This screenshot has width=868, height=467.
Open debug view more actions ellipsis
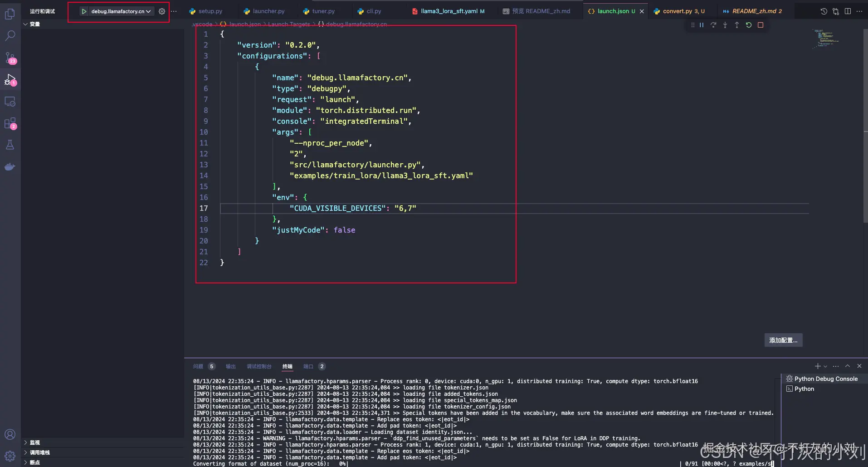click(x=174, y=11)
